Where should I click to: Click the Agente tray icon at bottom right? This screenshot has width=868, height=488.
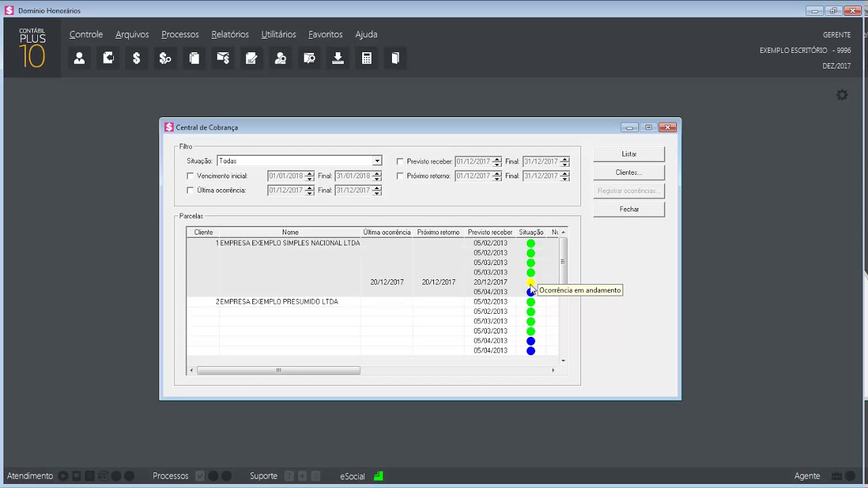tap(837, 476)
